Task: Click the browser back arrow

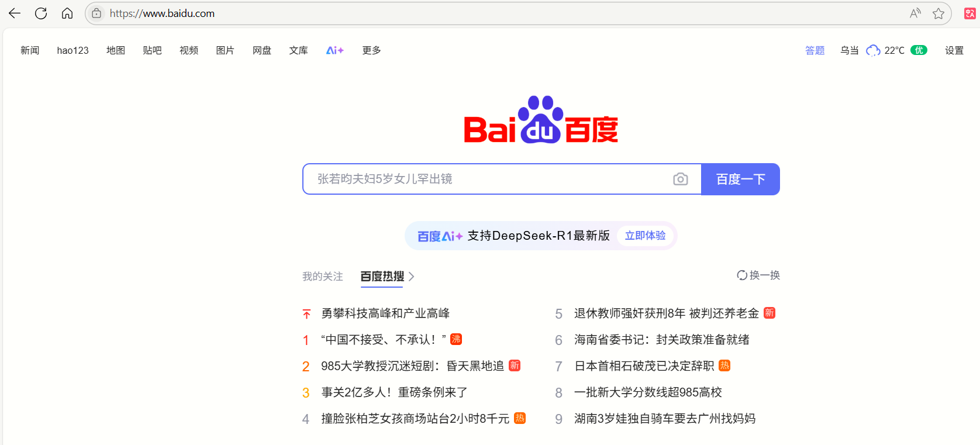Action: pos(15,13)
